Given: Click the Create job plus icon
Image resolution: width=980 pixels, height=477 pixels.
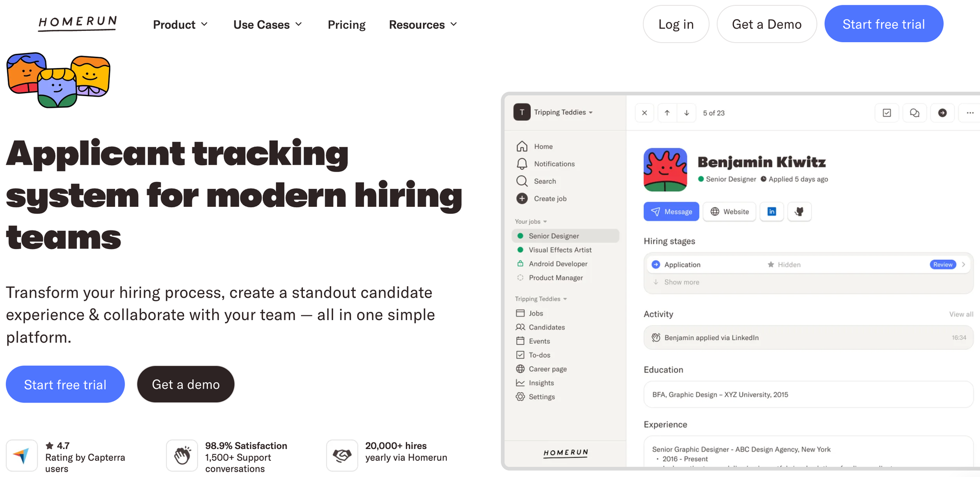Looking at the screenshot, I should coord(521,199).
